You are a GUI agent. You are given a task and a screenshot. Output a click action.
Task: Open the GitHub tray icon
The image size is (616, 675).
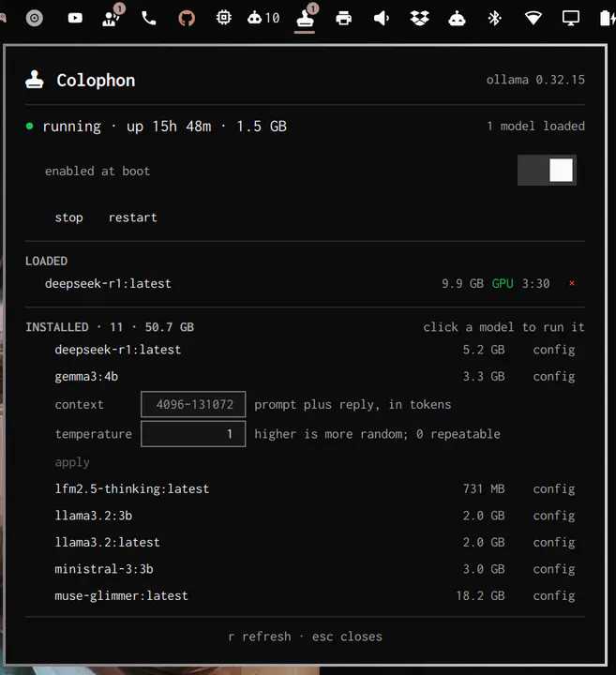(187, 18)
